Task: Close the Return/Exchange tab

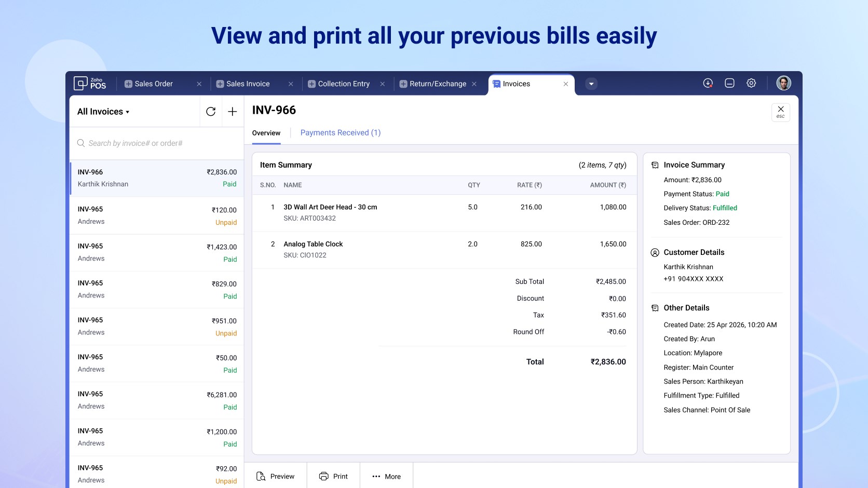Action: coord(474,84)
